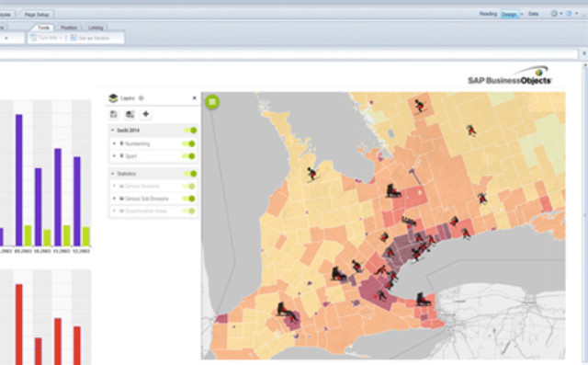Screen dimensions: 588x365
Task: Open the help icon dropdown arrow
Action: 561,14
